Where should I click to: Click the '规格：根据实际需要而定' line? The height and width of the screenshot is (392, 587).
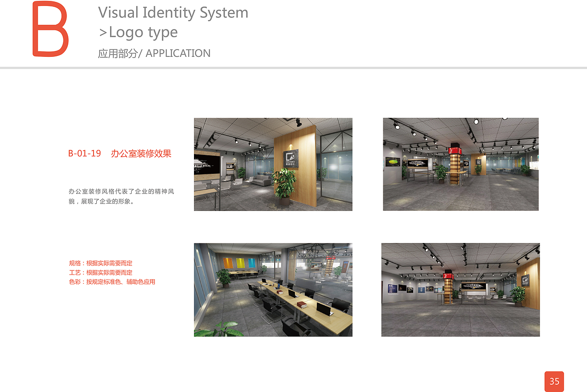[x=100, y=263]
